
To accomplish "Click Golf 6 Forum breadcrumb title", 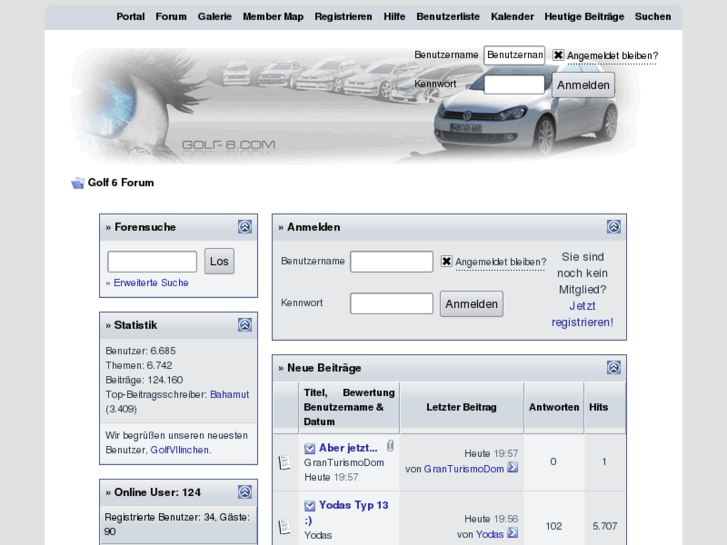I will [x=121, y=183].
